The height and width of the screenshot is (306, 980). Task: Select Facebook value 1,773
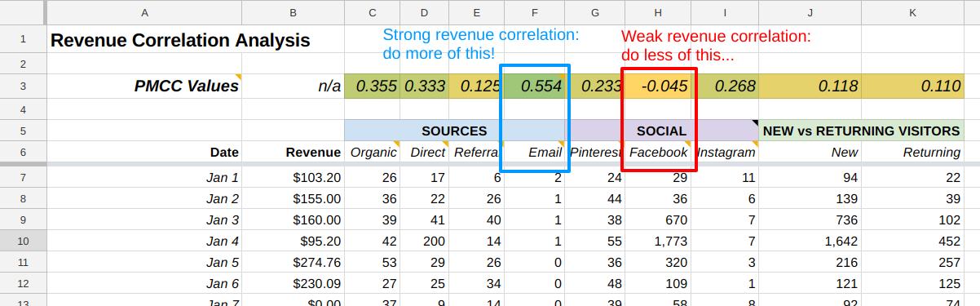click(658, 241)
